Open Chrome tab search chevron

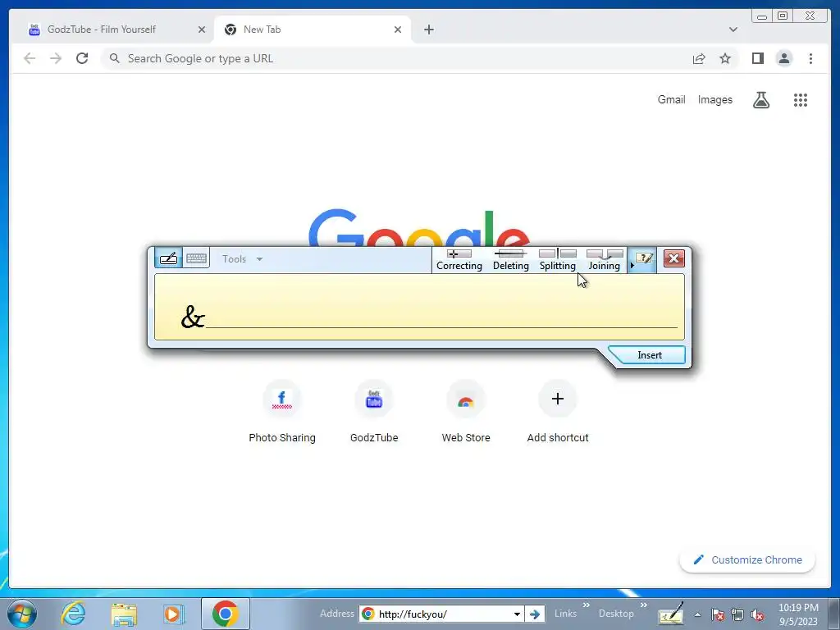tap(733, 30)
